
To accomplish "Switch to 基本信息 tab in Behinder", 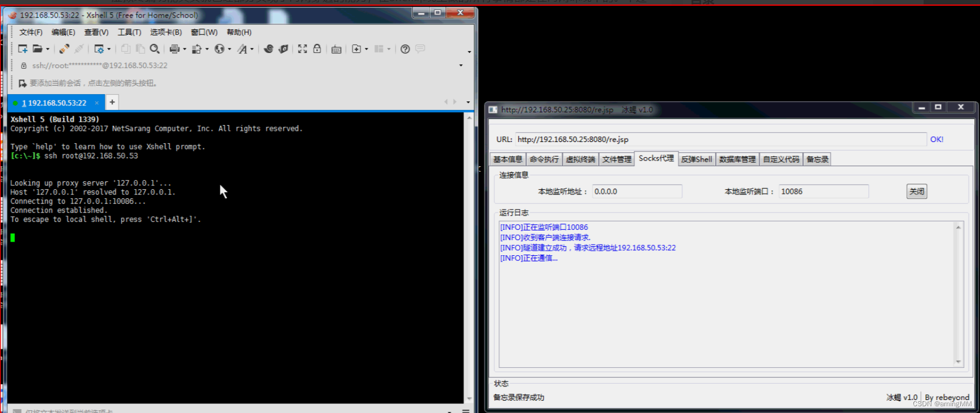I will (x=508, y=159).
